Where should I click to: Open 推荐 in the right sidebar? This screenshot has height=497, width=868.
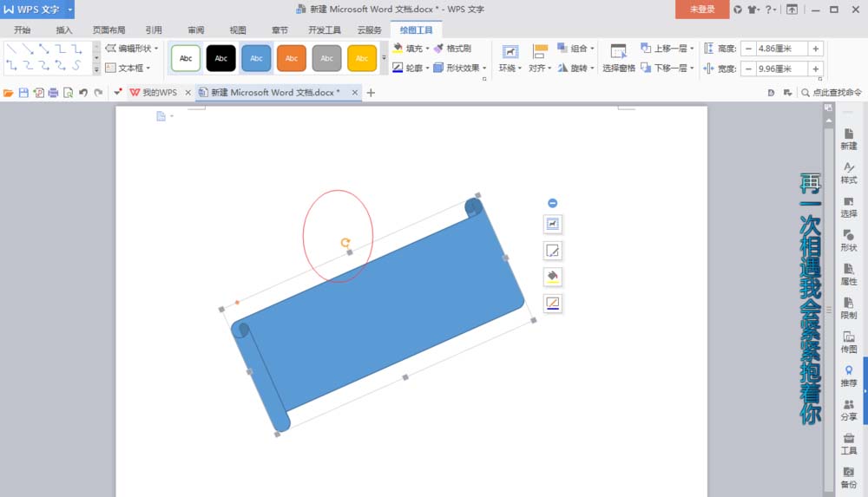[x=849, y=376]
